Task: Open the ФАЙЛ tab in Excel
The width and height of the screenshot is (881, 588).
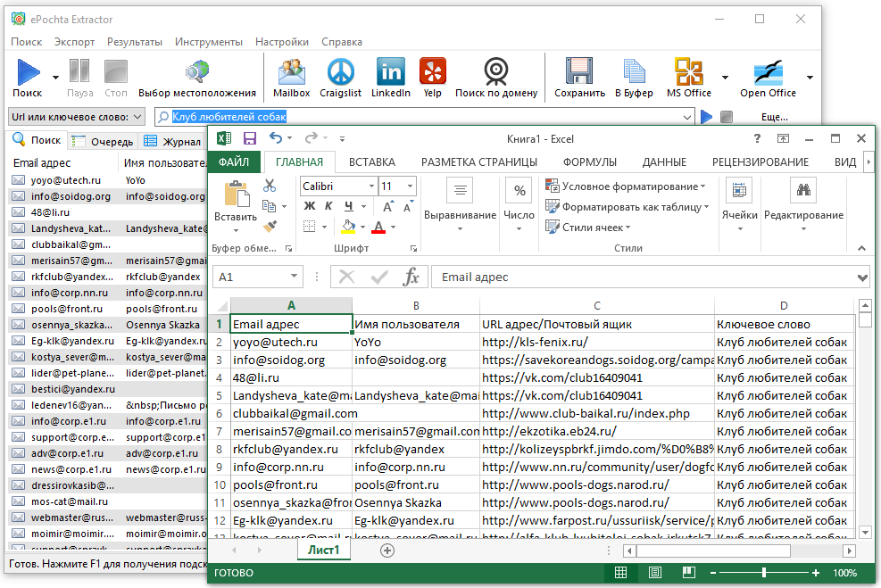Action: tap(234, 161)
